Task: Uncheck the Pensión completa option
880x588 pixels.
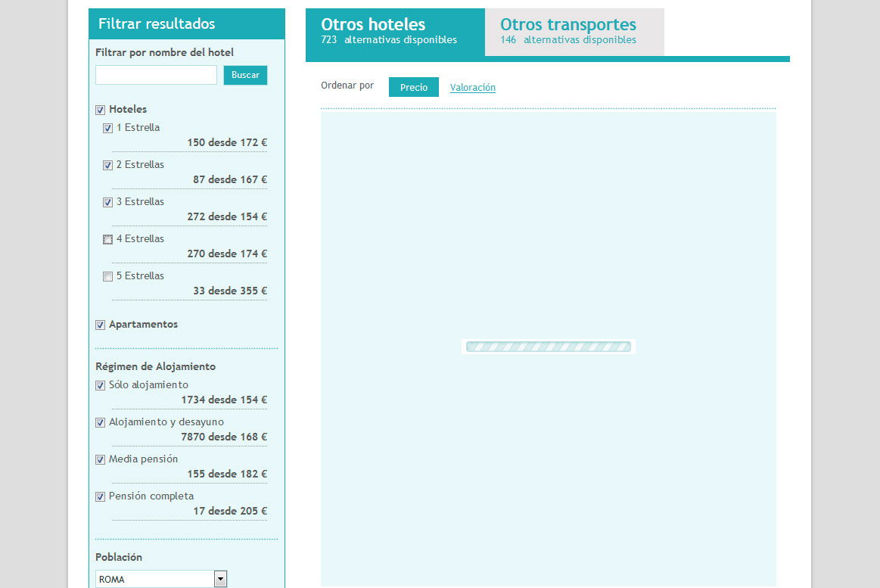Action: [x=100, y=496]
